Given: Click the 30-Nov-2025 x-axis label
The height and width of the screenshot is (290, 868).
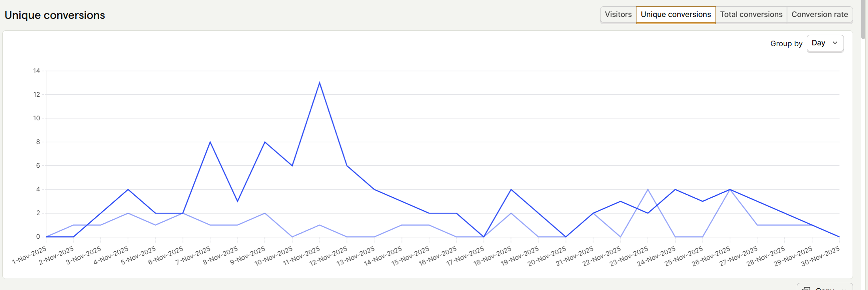Looking at the screenshot, I should click(820, 256).
